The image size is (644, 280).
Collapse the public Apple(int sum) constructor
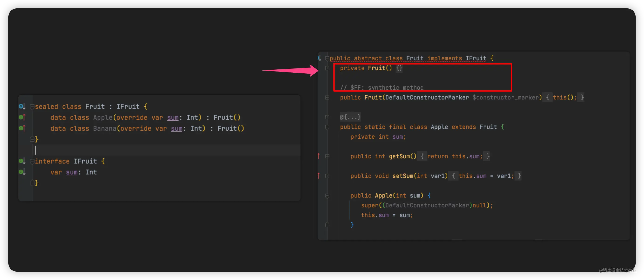[327, 196]
